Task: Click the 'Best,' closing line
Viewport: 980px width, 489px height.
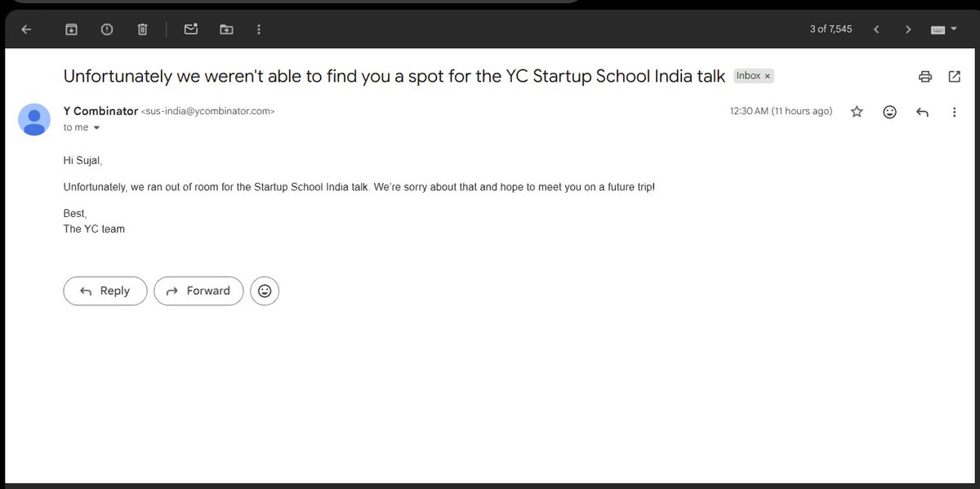Action: coord(75,214)
